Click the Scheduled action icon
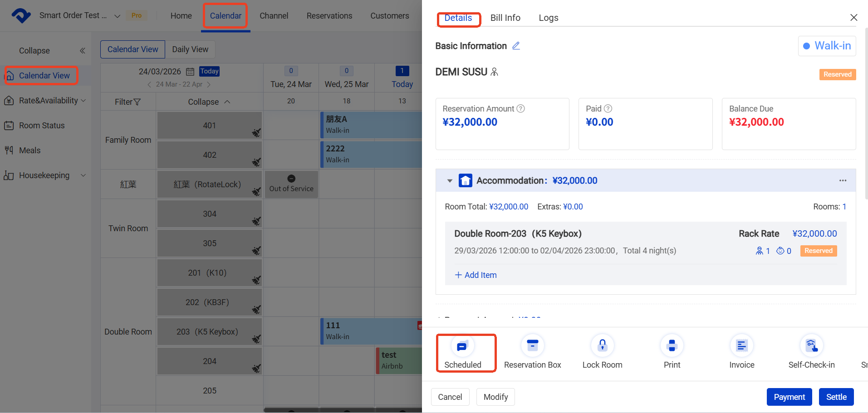Screen dimensions: 868x413 462,346
